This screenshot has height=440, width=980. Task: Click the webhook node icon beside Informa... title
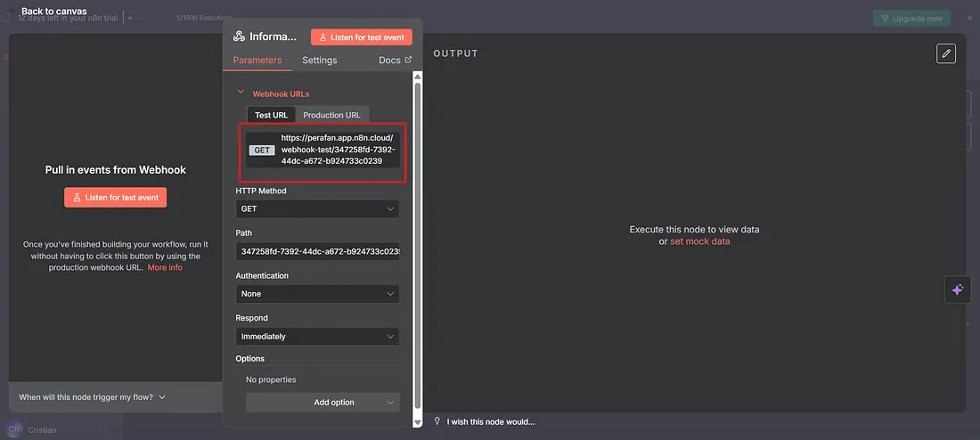(239, 37)
